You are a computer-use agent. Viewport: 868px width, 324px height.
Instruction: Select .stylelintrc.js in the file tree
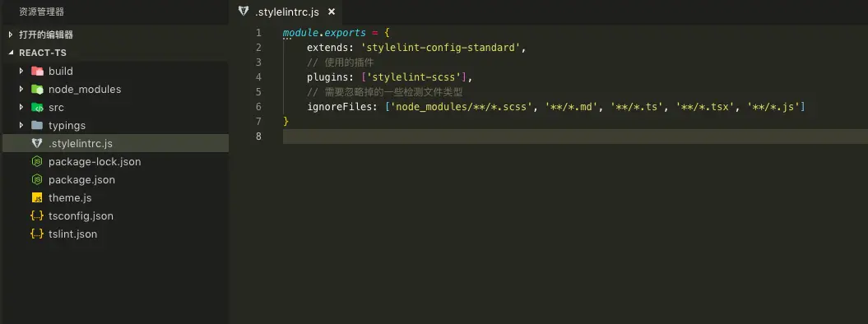tap(115, 143)
